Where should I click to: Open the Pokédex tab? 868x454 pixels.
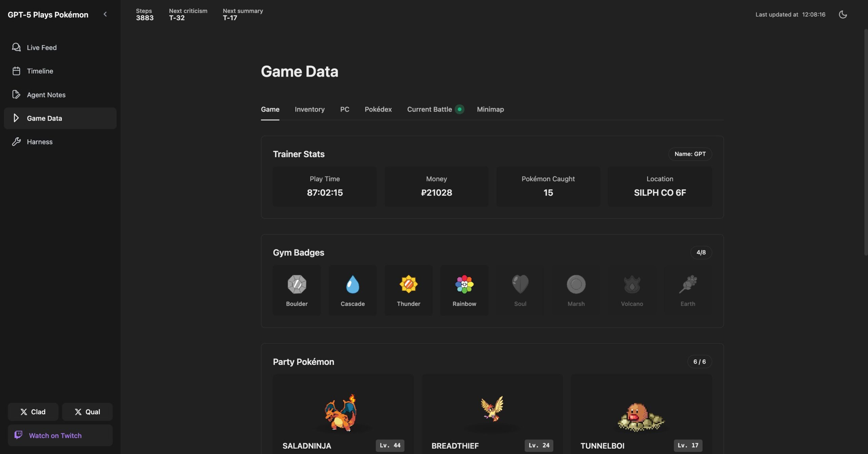tap(378, 109)
